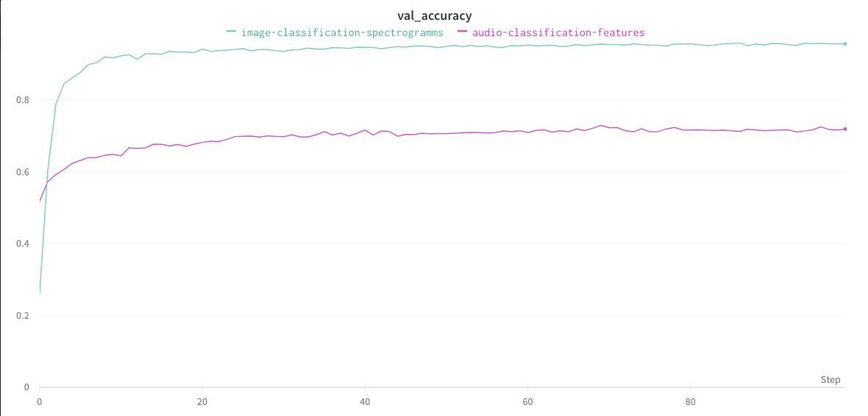868x416 pixels.
Task: Select the audio-classification-features legend label
Action: point(558,32)
